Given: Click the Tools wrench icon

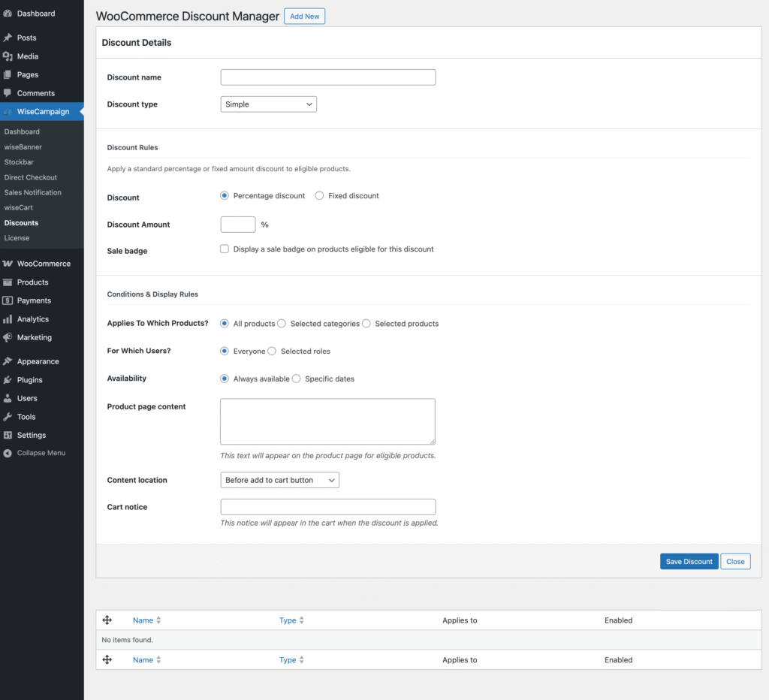Looking at the screenshot, I should [8, 417].
